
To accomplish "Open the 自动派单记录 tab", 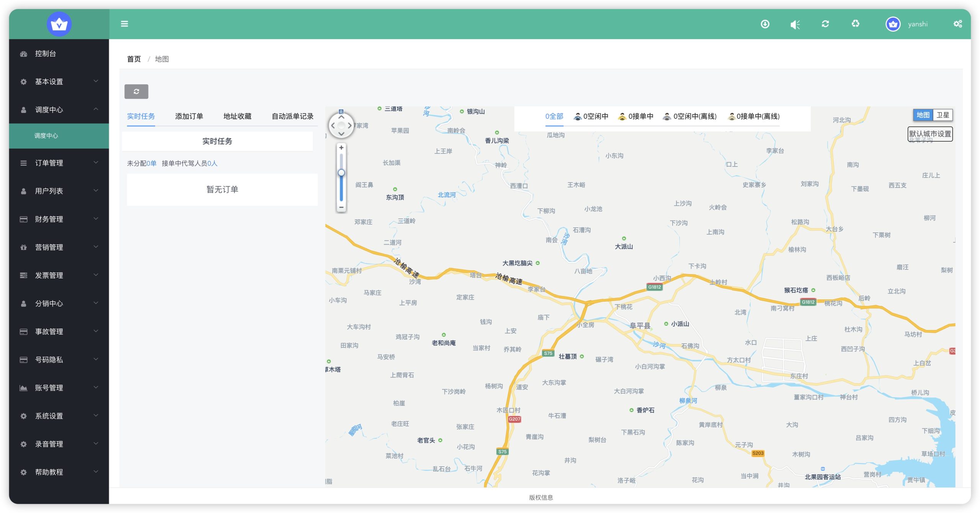I will coord(293,116).
